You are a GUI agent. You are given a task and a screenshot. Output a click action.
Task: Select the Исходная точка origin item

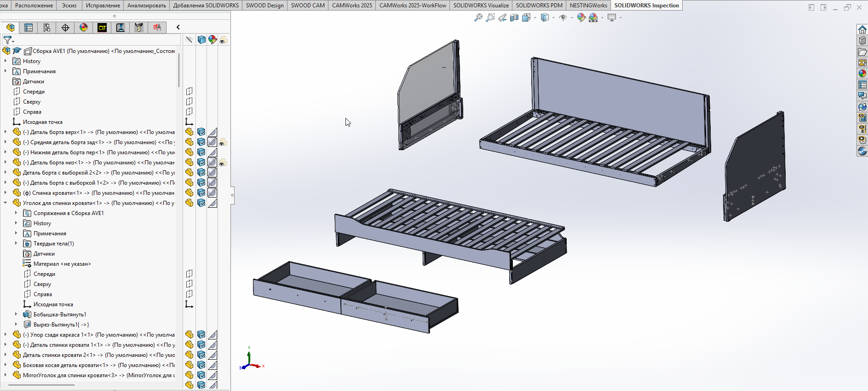coord(42,122)
